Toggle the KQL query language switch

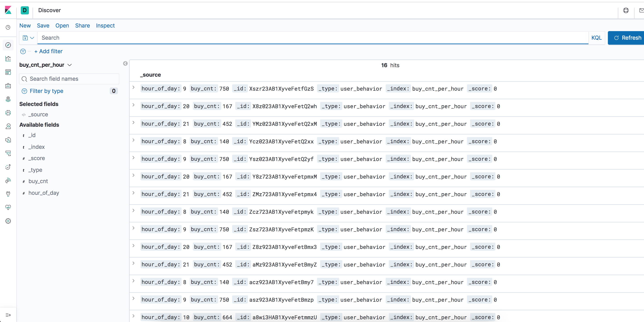coord(597,38)
